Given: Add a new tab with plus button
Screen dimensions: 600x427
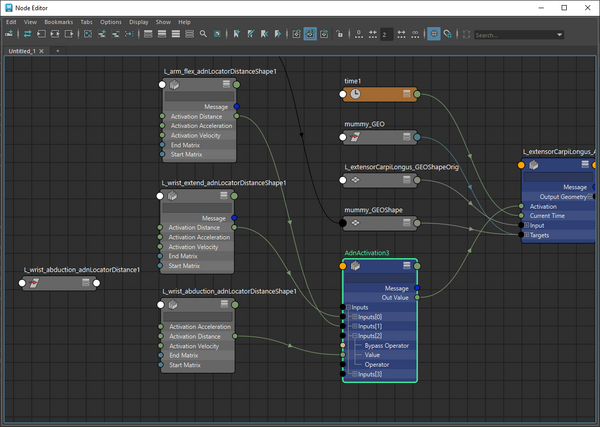Looking at the screenshot, I should click(57, 50).
